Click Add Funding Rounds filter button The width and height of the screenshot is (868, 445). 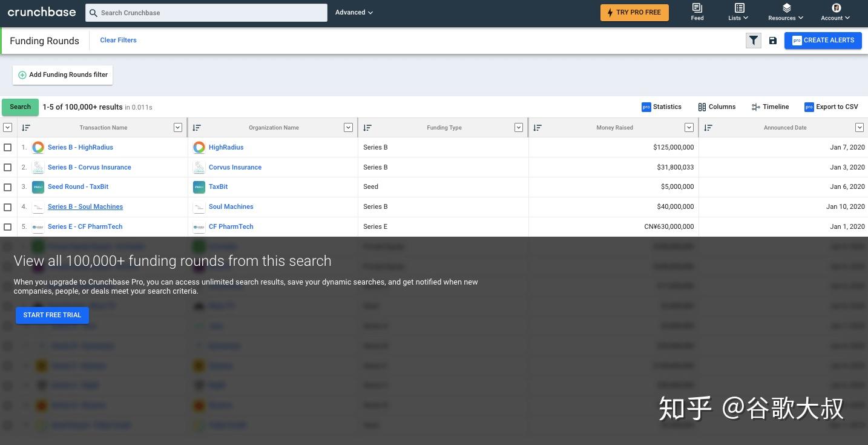62,75
